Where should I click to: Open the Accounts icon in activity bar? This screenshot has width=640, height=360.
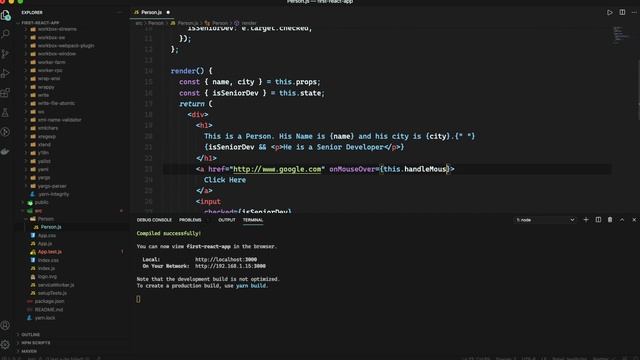click(6, 325)
